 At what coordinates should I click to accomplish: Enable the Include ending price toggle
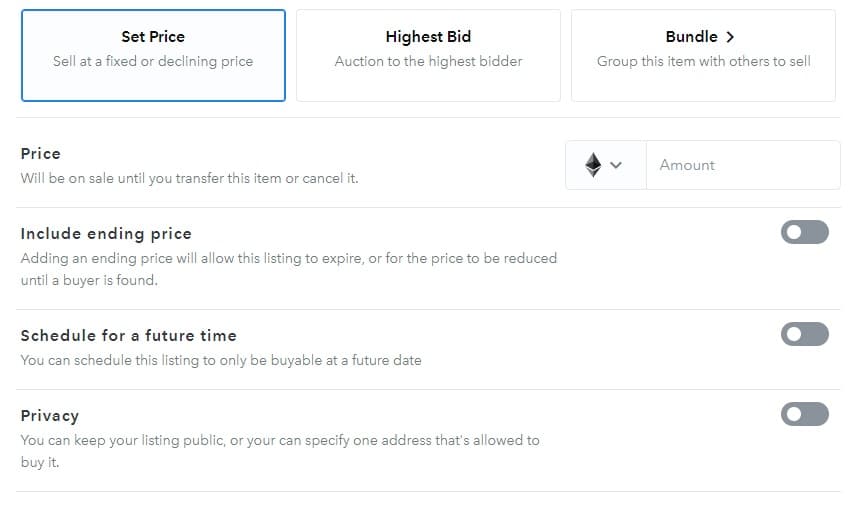click(x=804, y=232)
